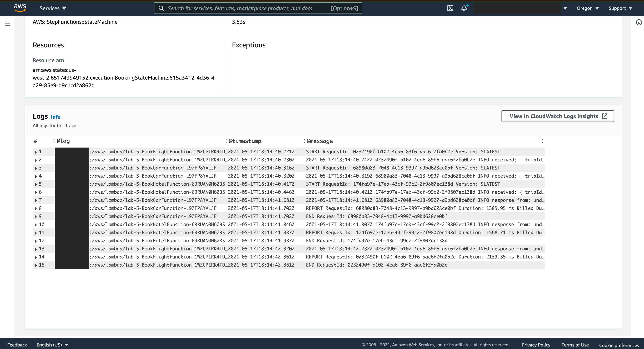644x349 pixels.
Task: Select START RequestId 0232490f message
Action: [x=403, y=152]
